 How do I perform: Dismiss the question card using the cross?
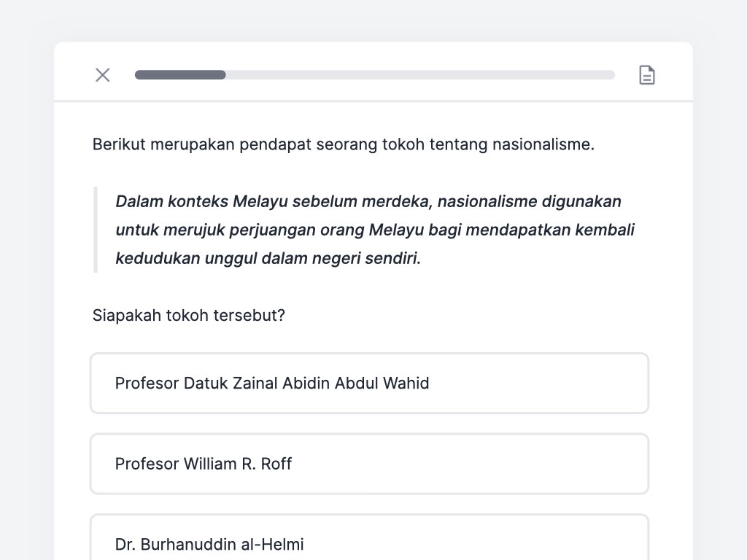(x=102, y=75)
